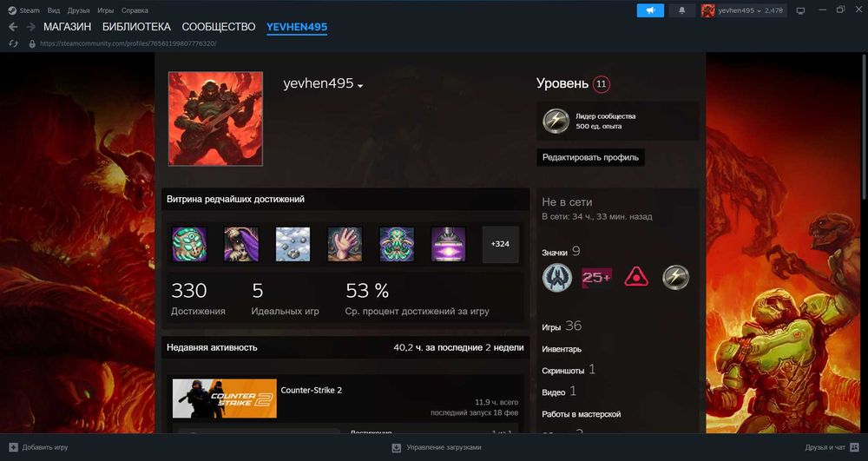Reload the page with refresh icon
This screenshot has width=868, height=461.
pyautogui.click(x=14, y=43)
